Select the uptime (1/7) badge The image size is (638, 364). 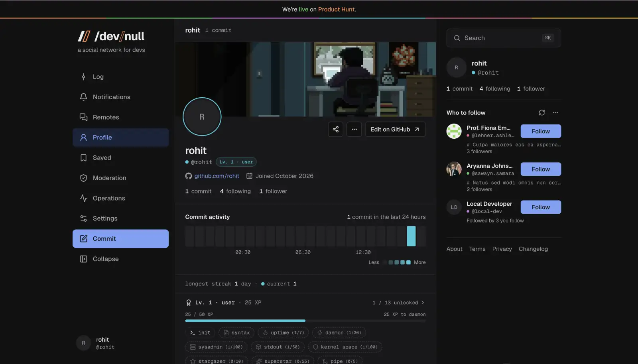coord(283,333)
